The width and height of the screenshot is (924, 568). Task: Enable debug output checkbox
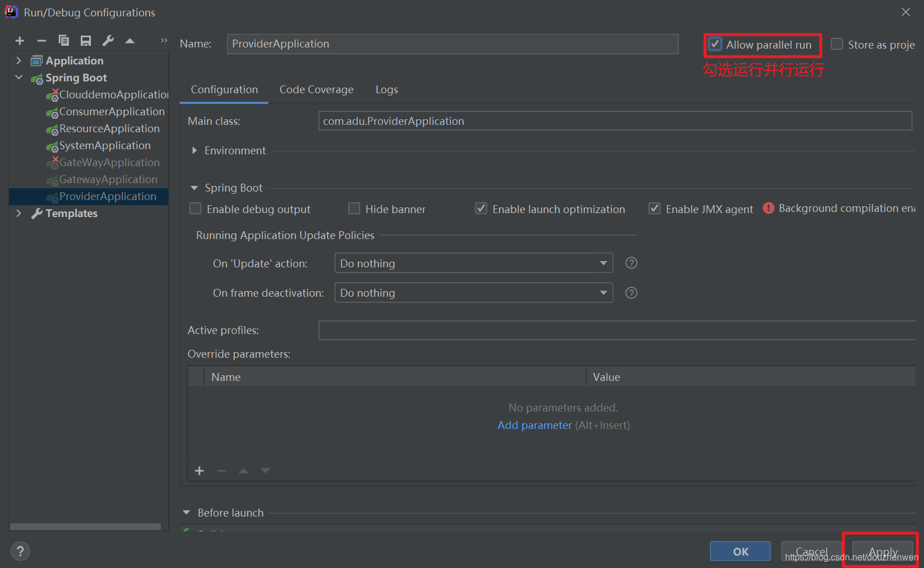[195, 209]
